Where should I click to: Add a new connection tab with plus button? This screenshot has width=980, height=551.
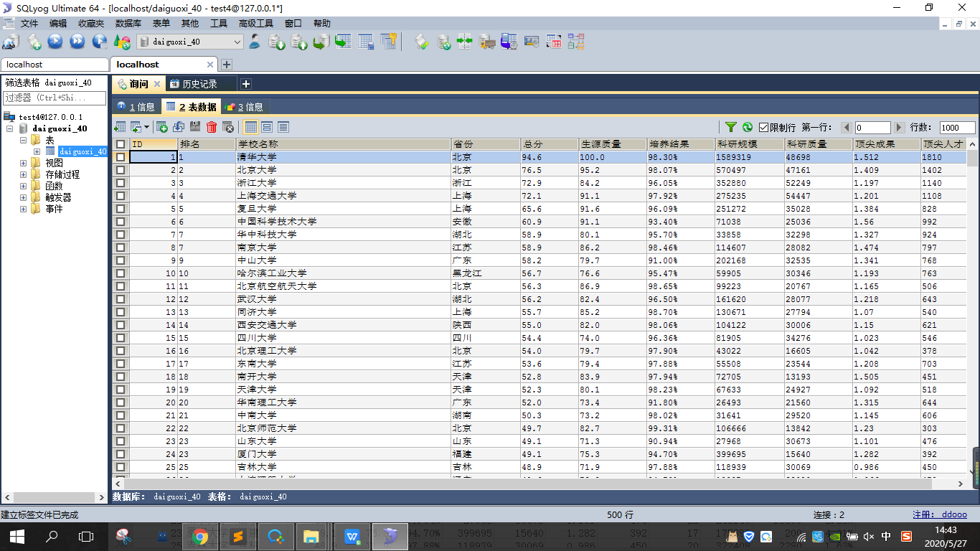coord(227,65)
